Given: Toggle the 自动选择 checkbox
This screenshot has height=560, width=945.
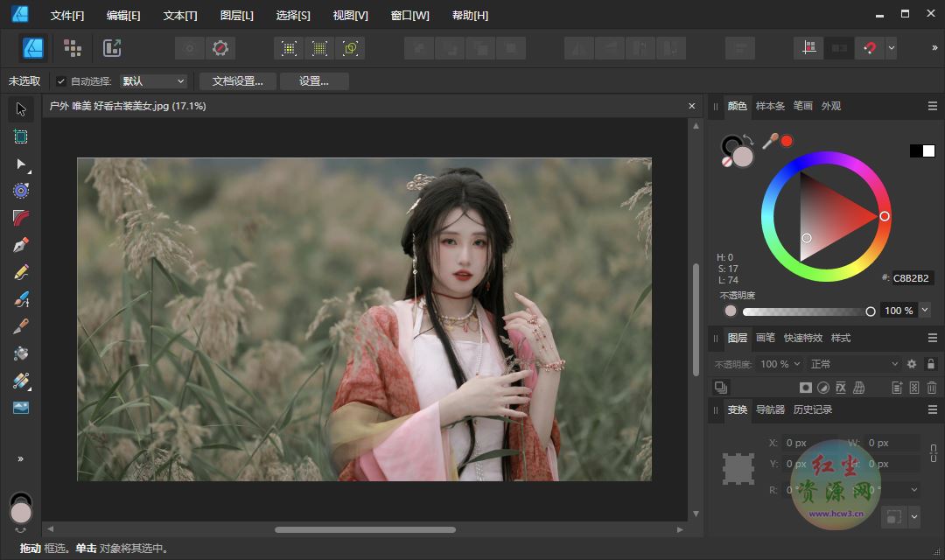Looking at the screenshot, I should pyautogui.click(x=61, y=81).
